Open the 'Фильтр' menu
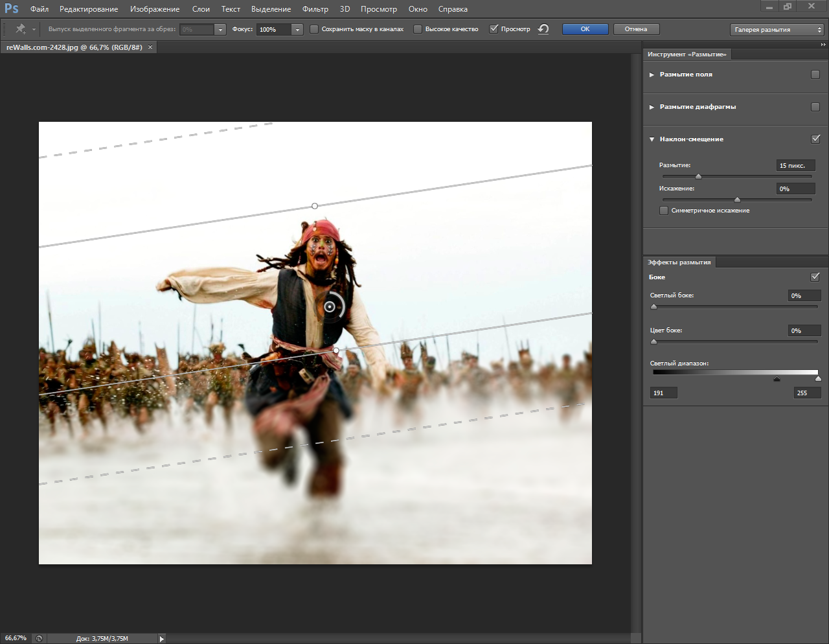The height and width of the screenshot is (644, 829). click(x=315, y=9)
